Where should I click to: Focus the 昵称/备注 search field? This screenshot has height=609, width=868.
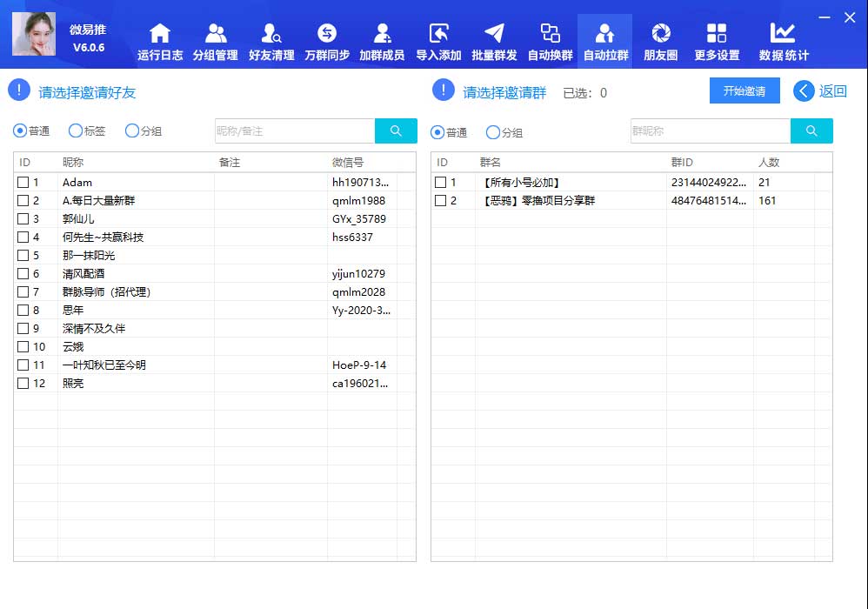[x=294, y=131]
